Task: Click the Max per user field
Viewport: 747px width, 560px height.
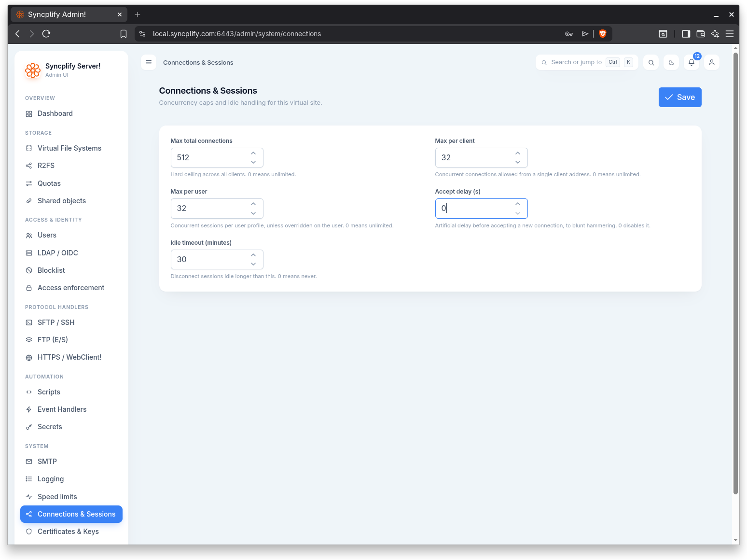Action: click(x=217, y=209)
